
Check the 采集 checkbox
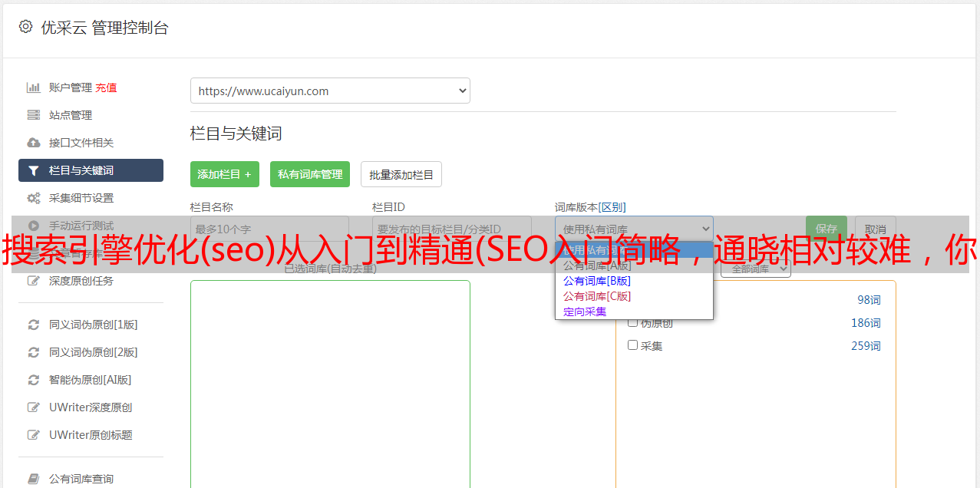point(633,345)
